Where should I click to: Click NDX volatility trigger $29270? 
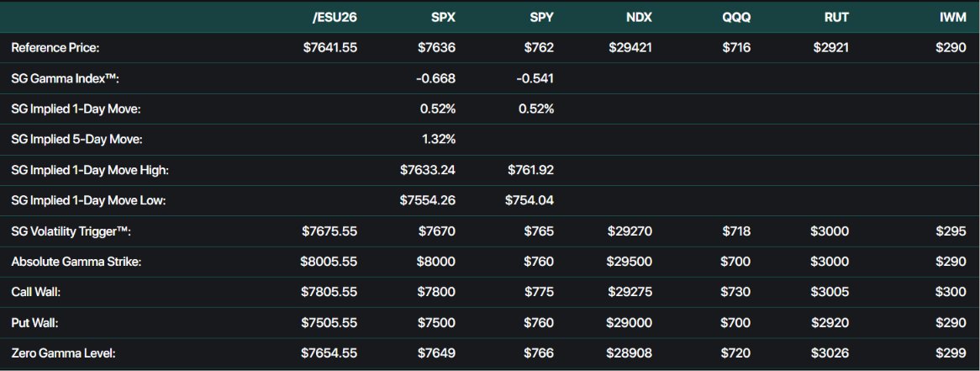tap(630, 231)
